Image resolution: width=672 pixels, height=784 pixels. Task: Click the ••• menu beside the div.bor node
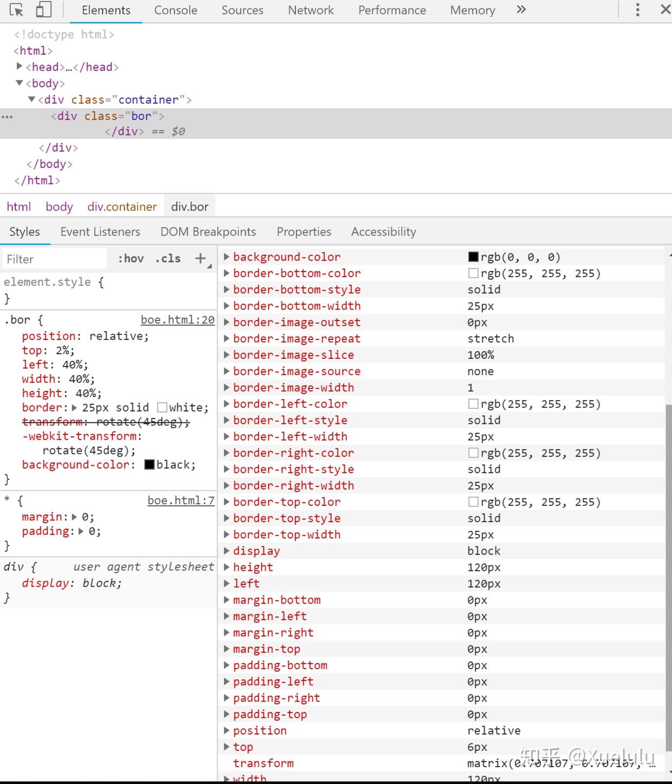pyautogui.click(x=8, y=116)
